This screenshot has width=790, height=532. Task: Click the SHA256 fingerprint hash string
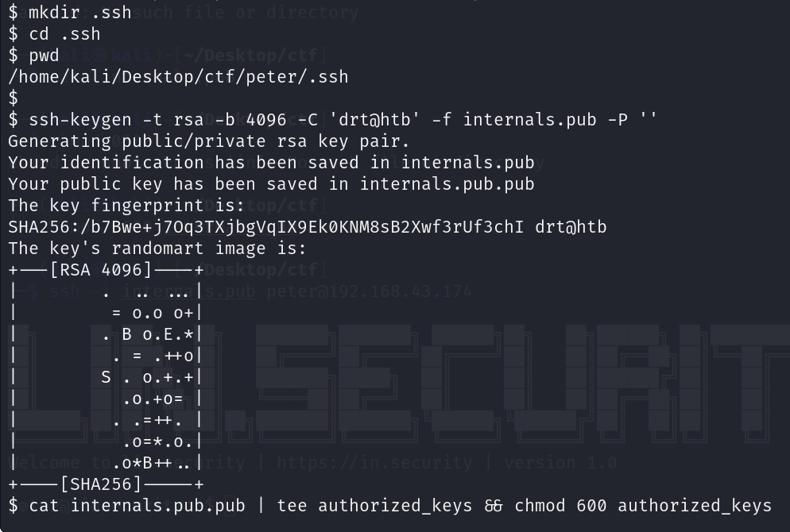[266, 227]
